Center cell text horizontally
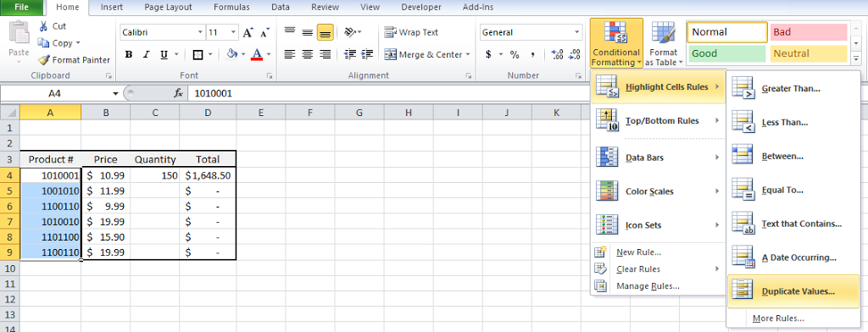The image size is (868, 332). pyautogui.click(x=307, y=54)
